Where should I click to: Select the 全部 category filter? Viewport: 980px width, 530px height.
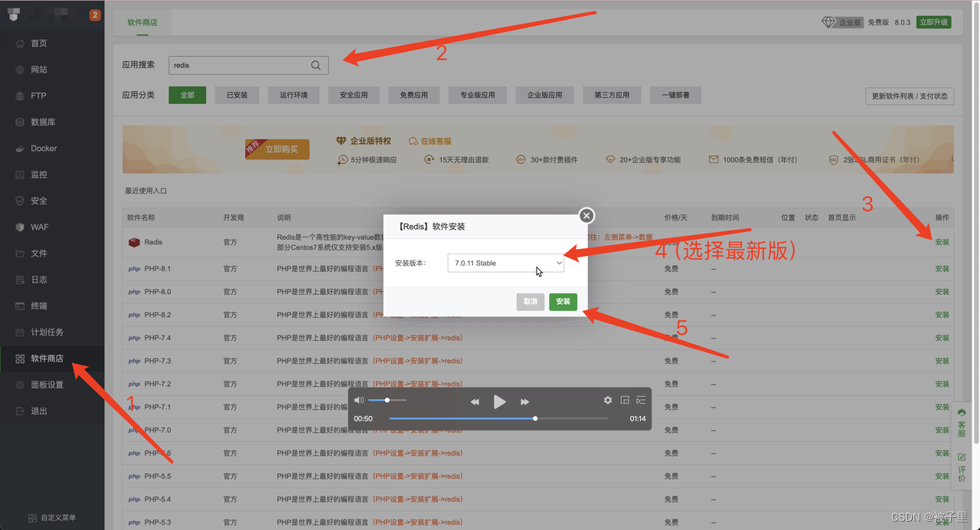click(x=188, y=95)
